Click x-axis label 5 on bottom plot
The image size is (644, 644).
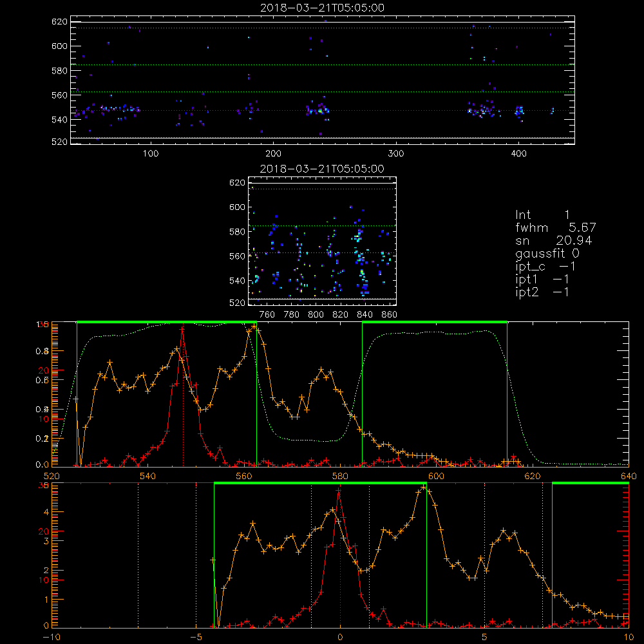point(485,637)
